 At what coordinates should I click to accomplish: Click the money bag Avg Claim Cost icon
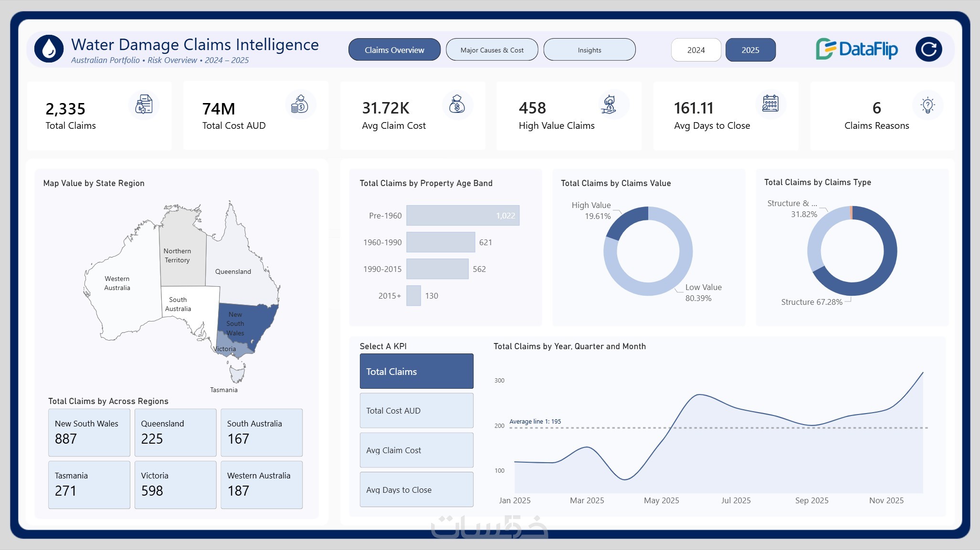[457, 104]
